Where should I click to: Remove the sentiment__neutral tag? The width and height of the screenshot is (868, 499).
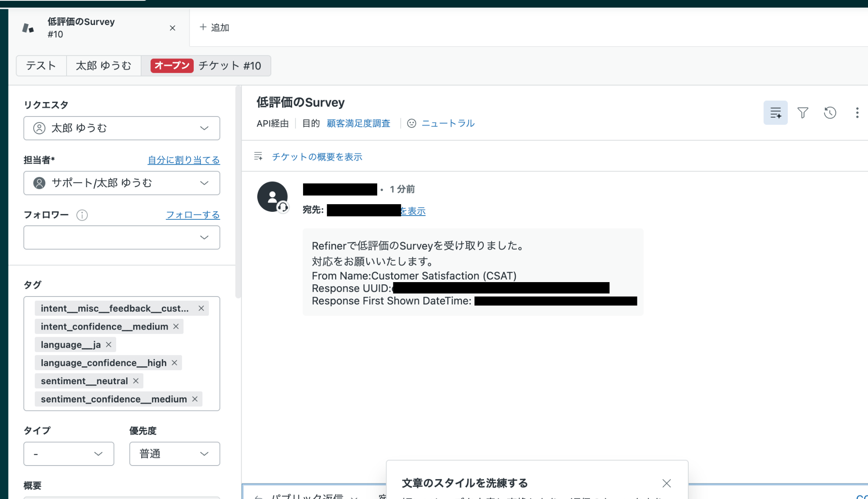point(136,381)
